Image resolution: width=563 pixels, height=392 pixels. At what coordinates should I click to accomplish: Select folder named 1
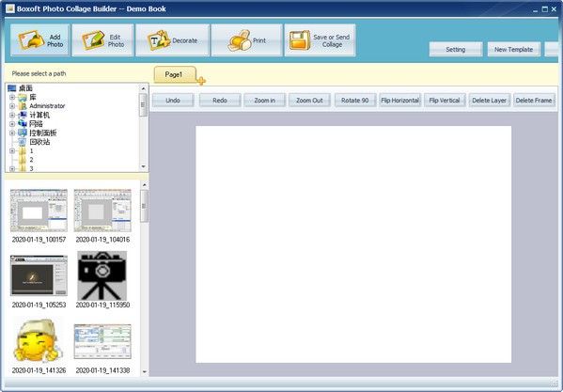click(x=31, y=150)
